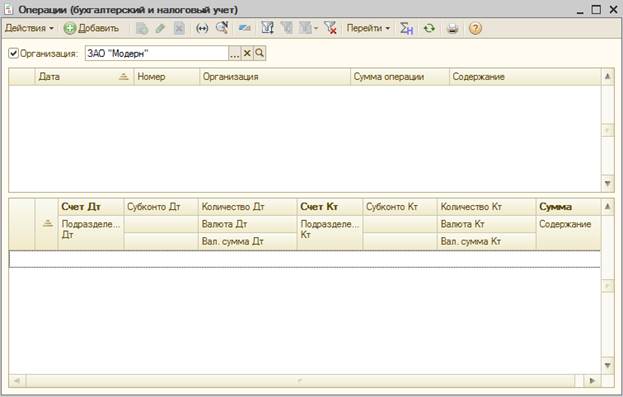Click the horizontal scrollbar right arrow
The height and width of the screenshot is (397, 623).
tap(592, 381)
